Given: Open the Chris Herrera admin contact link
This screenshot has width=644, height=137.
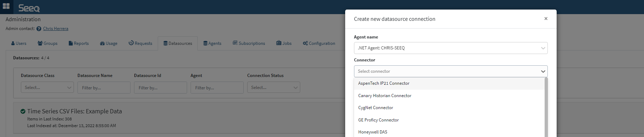Looking at the screenshot, I should [x=56, y=29].
